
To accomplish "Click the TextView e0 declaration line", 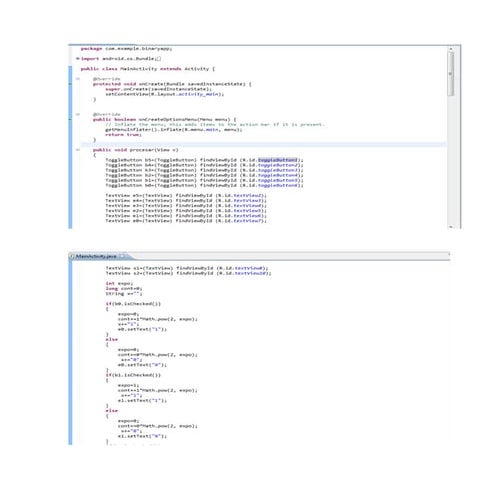I will pos(186,220).
